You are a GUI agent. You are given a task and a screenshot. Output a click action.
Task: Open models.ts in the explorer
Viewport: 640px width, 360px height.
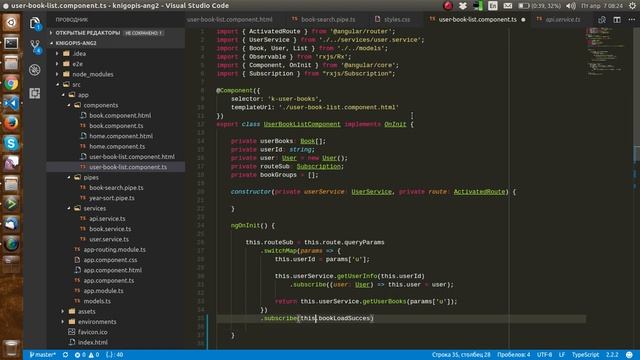coord(97,301)
